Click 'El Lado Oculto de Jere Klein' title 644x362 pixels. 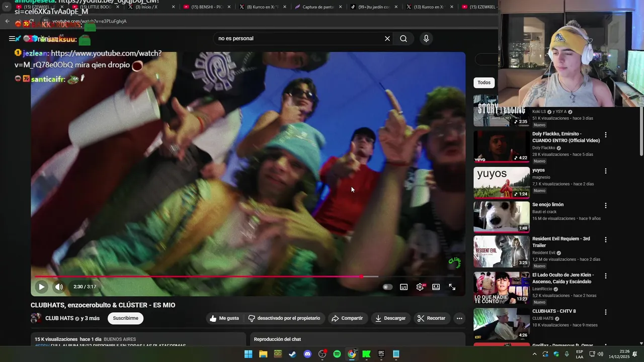(x=563, y=279)
